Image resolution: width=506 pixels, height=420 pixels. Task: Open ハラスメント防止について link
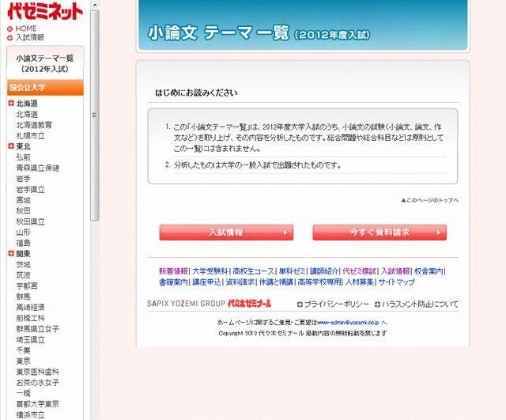pyautogui.click(x=420, y=304)
